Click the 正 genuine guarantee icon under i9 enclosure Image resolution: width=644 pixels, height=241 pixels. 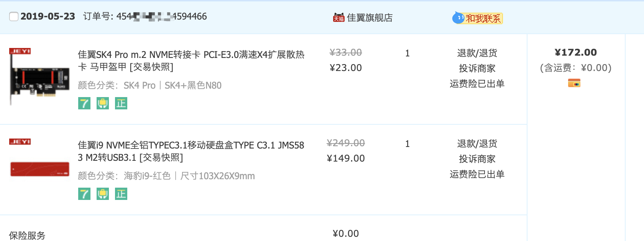121,194
